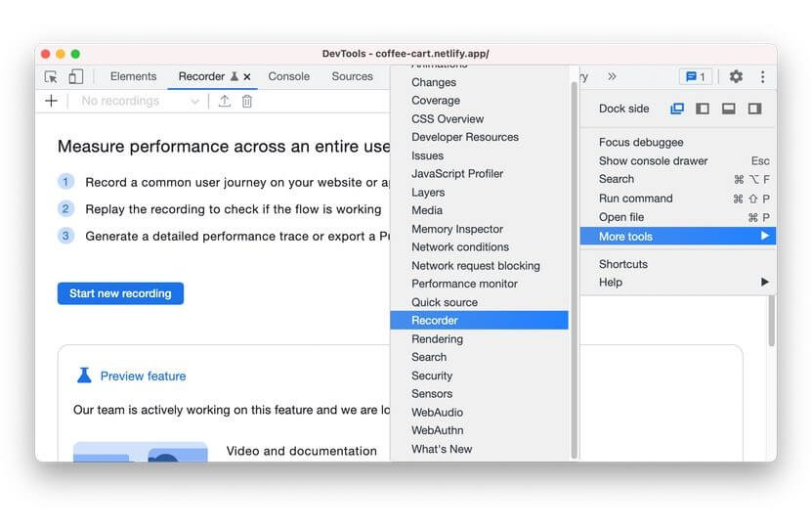Image resolution: width=812 pixels, height=530 pixels.
Task: Dock DevTools to the right side
Action: (x=754, y=109)
